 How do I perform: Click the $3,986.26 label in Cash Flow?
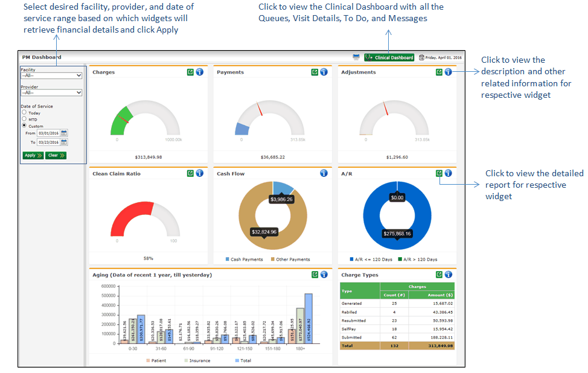(282, 199)
